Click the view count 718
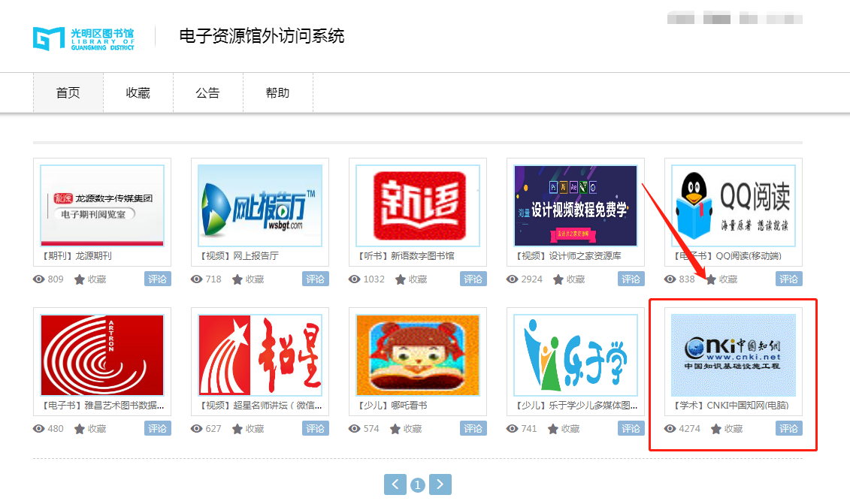 (x=213, y=279)
